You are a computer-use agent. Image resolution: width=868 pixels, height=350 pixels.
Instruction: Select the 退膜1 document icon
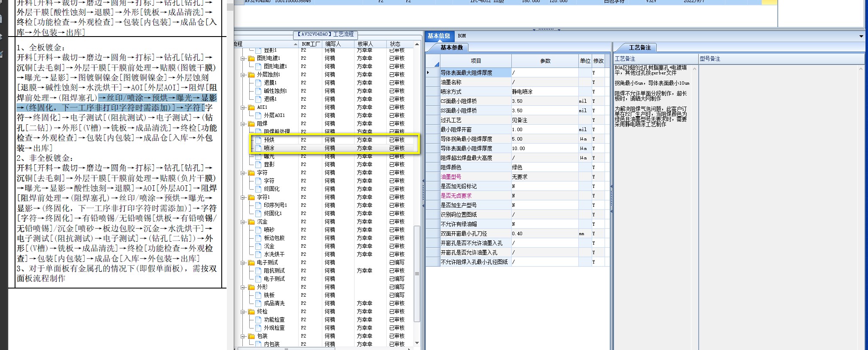(258, 83)
